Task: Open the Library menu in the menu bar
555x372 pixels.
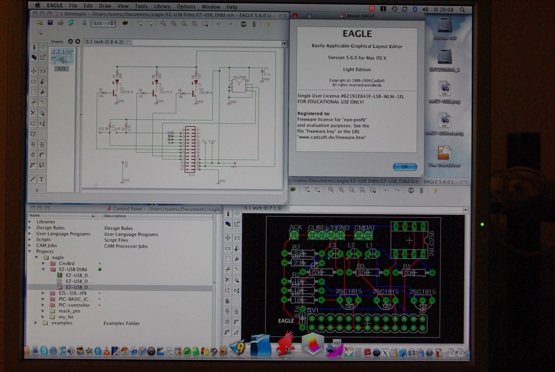Action: [x=162, y=6]
